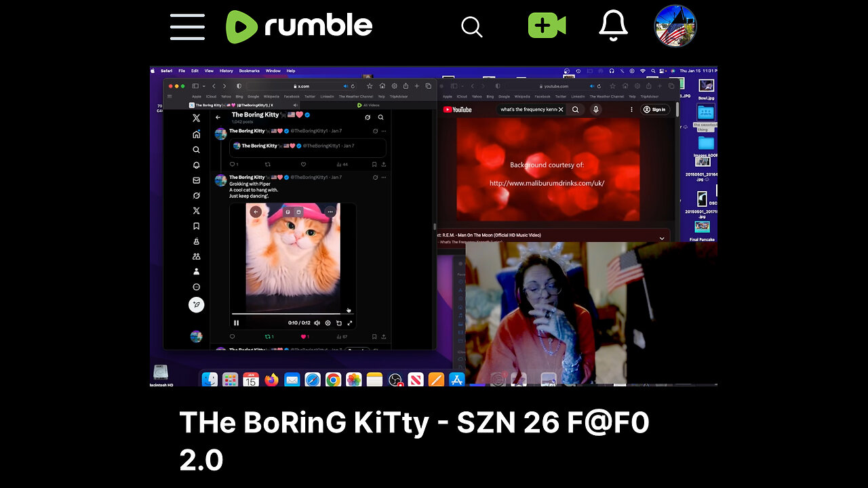Click the YouTube logo

point(457,109)
